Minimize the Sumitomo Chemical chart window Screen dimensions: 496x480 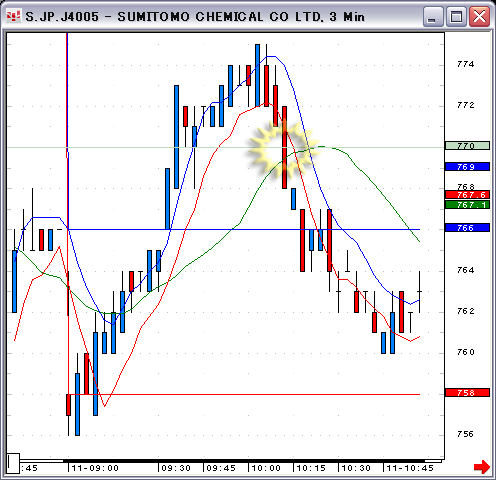[x=433, y=16]
